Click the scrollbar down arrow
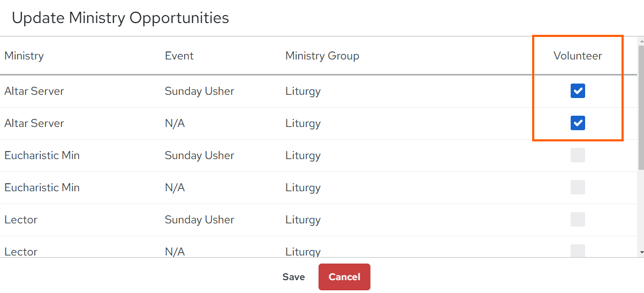Screen dimensions: 644x293 [x=641, y=252]
